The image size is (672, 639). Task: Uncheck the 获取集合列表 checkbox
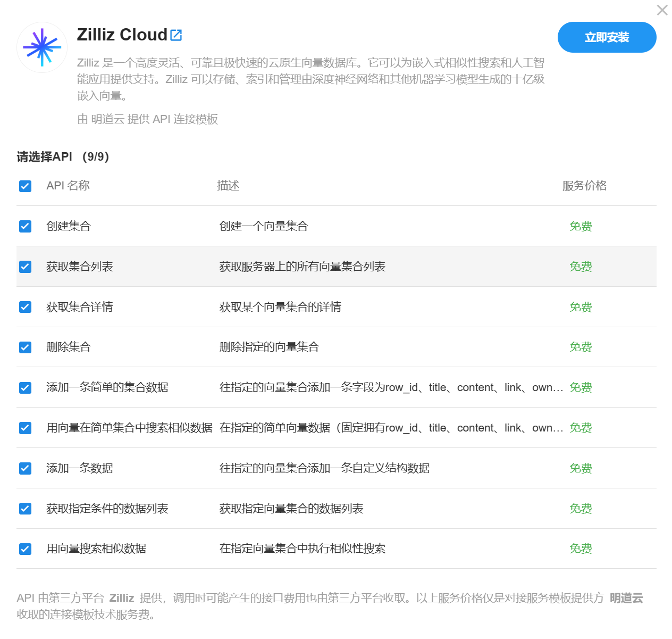point(25,267)
